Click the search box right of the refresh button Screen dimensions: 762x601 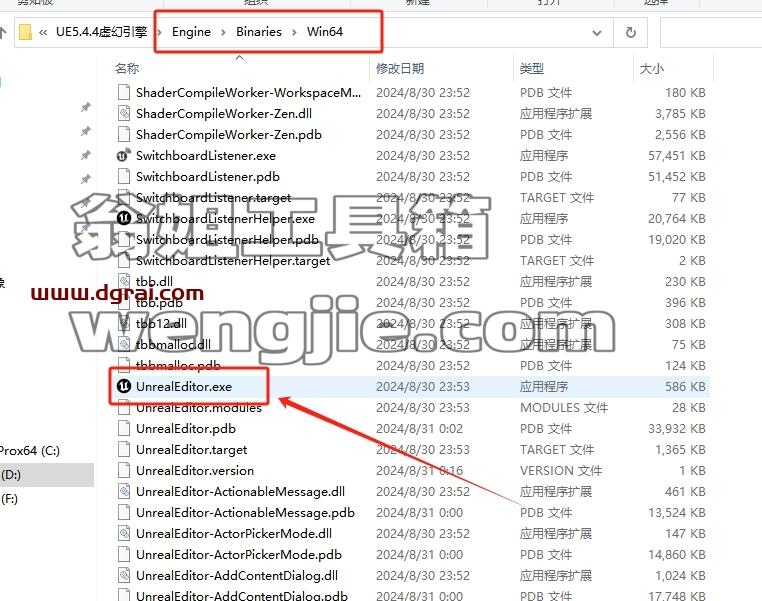pos(710,33)
